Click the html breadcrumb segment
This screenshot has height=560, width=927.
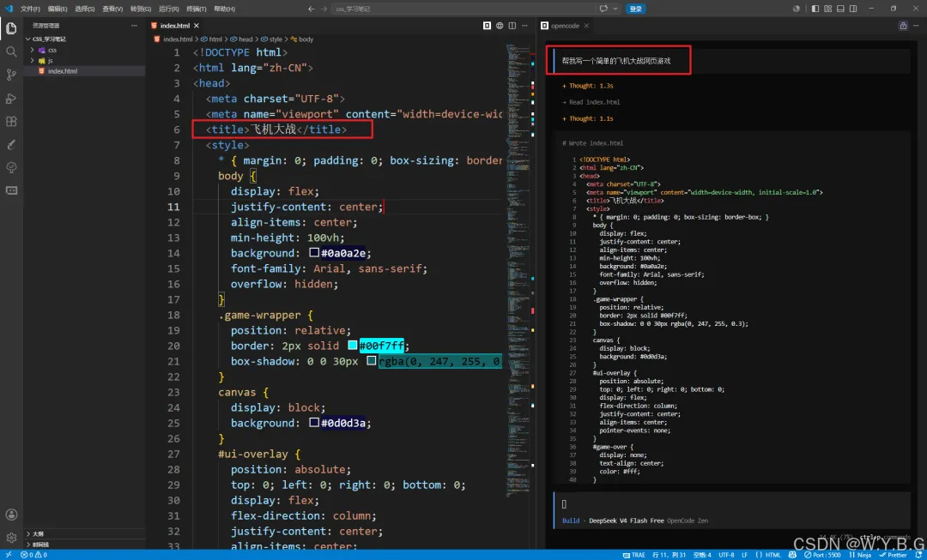pyautogui.click(x=212, y=39)
